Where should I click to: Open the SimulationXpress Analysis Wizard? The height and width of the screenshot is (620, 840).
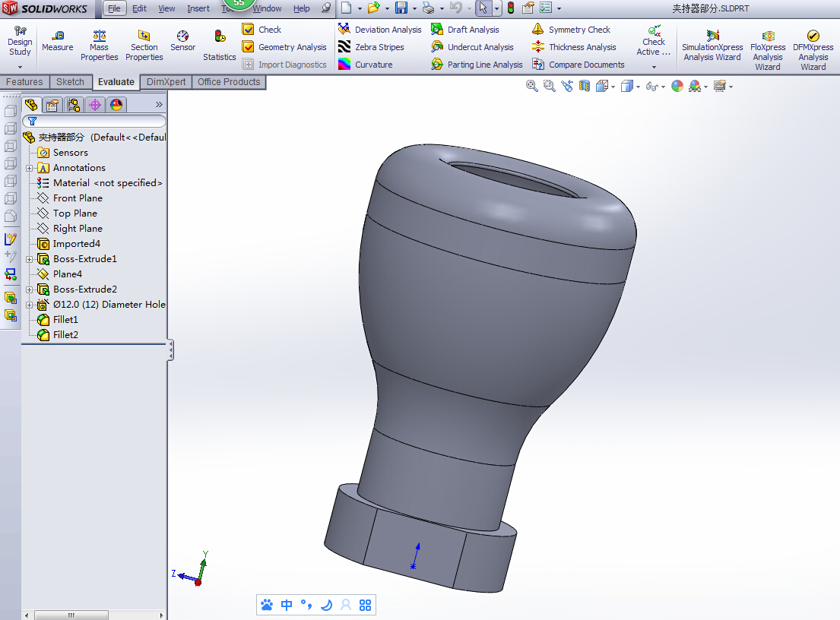[712, 36]
